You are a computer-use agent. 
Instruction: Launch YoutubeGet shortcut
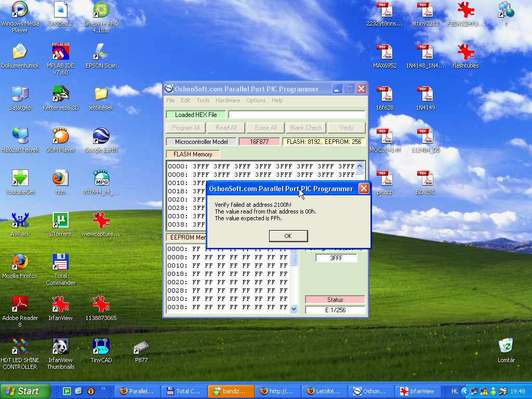[x=20, y=182]
